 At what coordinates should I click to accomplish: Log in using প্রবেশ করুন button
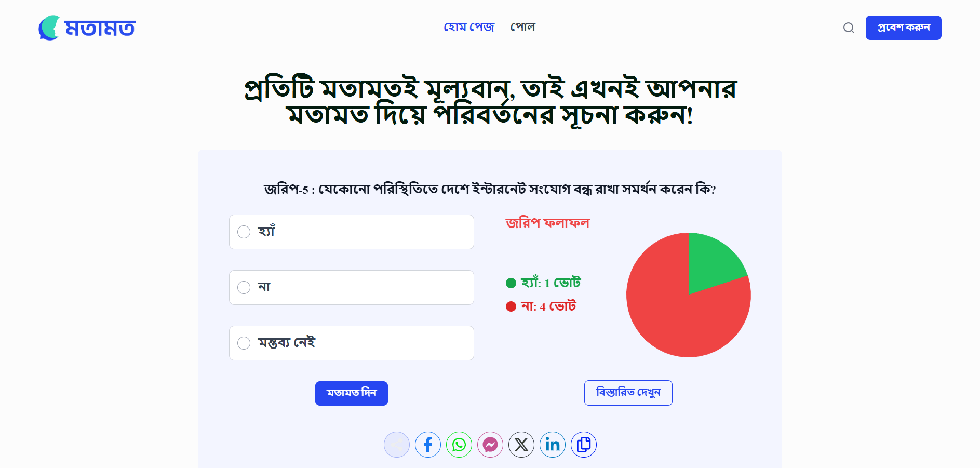(904, 28)
